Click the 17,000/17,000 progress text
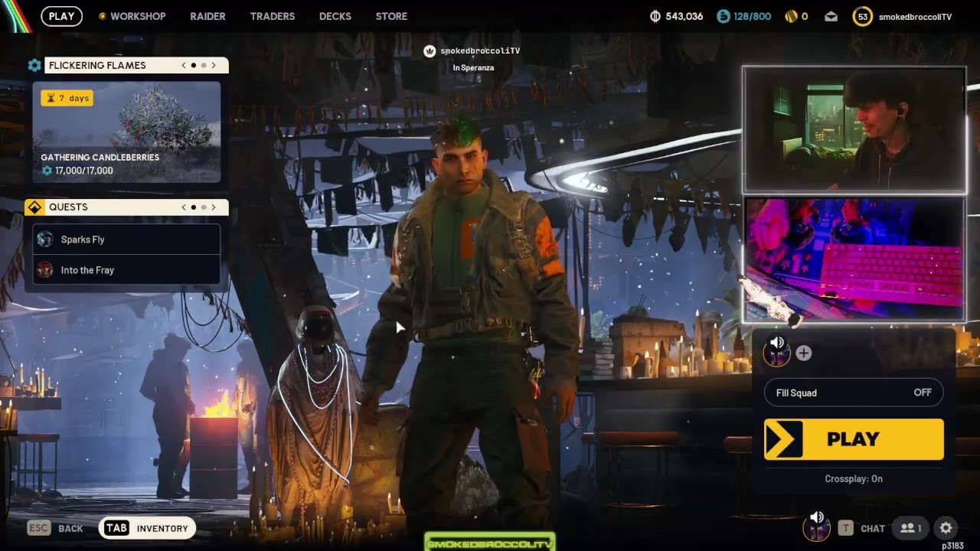The height and width of the screenshot is (551, 980). click(x=84, y=171)
